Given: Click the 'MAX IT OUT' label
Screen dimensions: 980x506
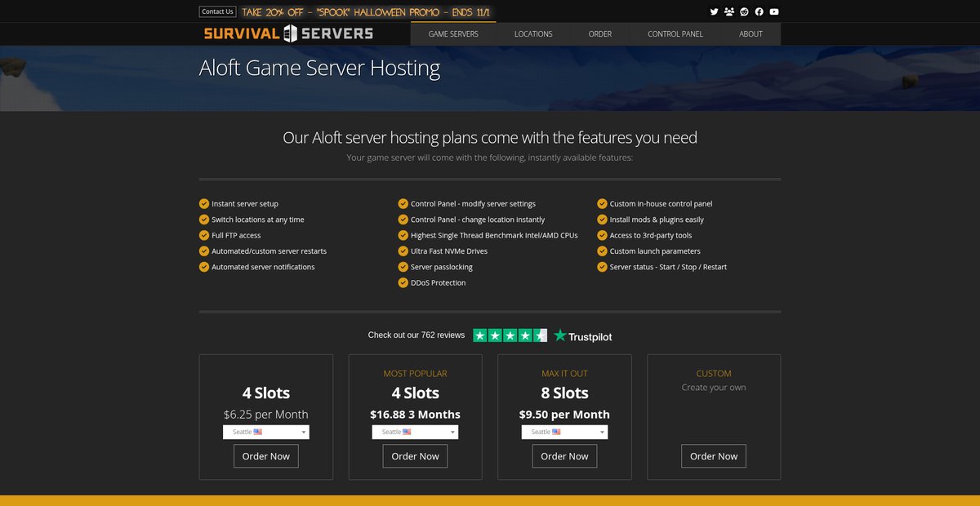Looking at the screenshot, I should coord(564,374).
